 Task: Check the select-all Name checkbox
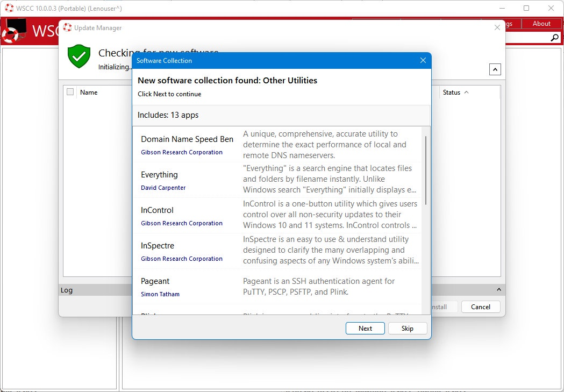click(70, 92)
